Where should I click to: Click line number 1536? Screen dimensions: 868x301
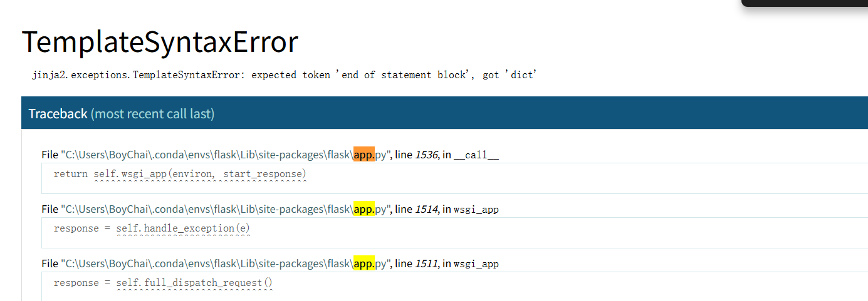pos(426,155)
